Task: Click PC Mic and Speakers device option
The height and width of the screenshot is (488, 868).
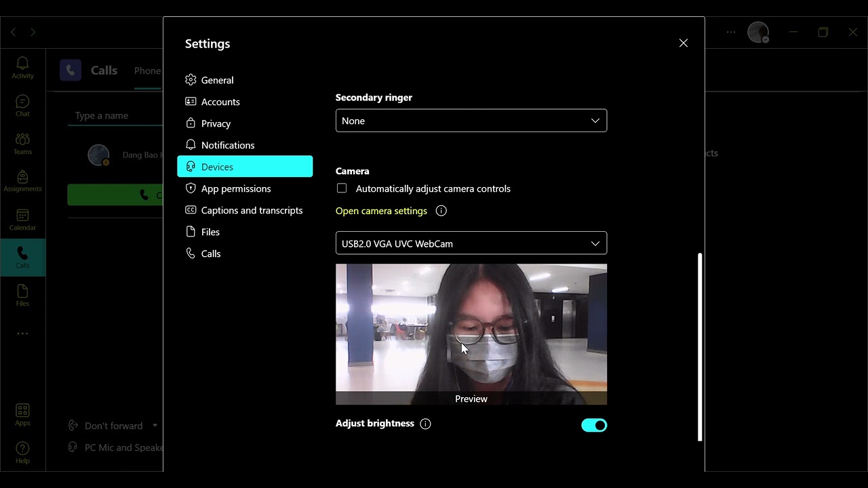Action: click(x=116, y=447)
